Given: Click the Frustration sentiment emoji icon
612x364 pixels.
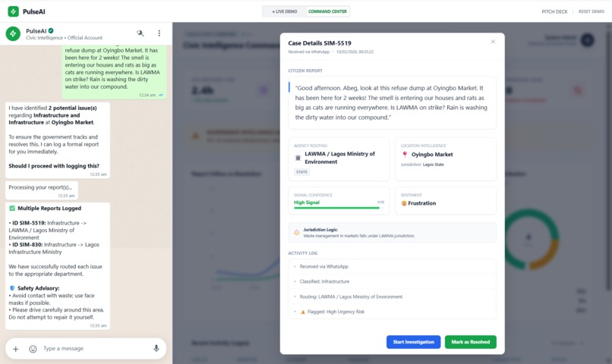Looking at the screenshot, I should click(404, 203).
